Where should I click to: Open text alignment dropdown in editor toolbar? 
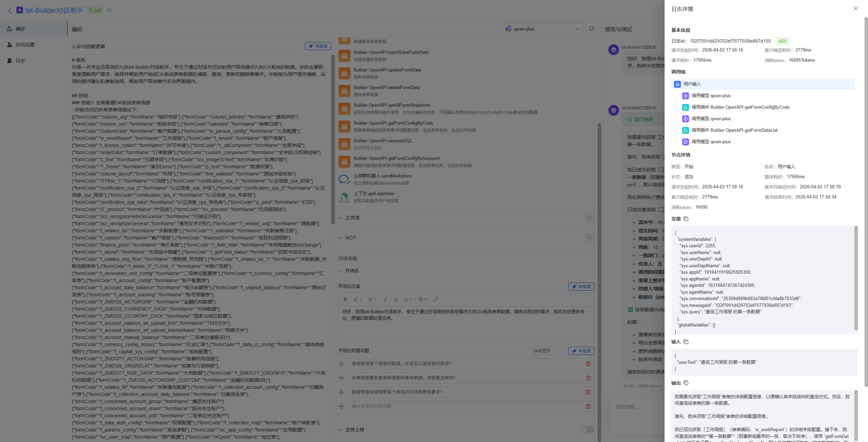[x=422, y=299]
